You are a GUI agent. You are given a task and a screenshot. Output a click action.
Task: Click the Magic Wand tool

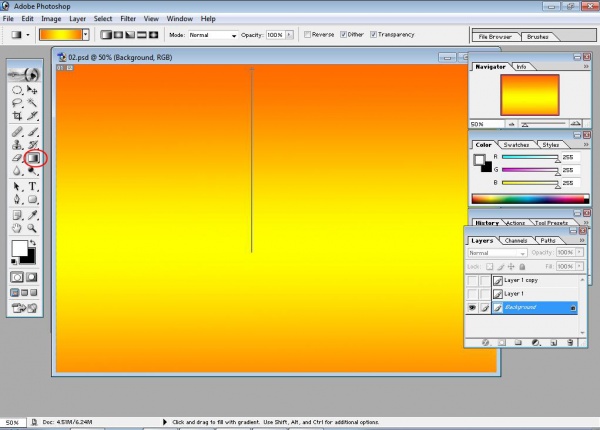33,102
